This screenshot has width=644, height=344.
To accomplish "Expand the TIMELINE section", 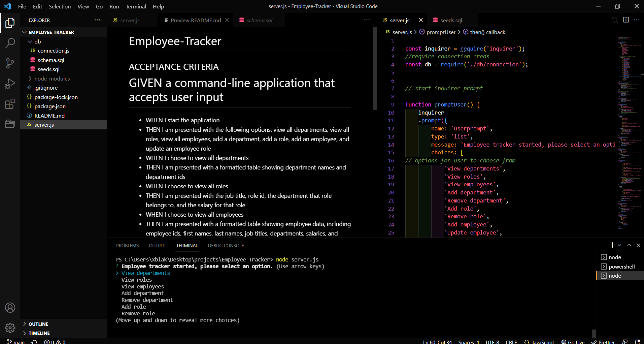I will [24, 333].
